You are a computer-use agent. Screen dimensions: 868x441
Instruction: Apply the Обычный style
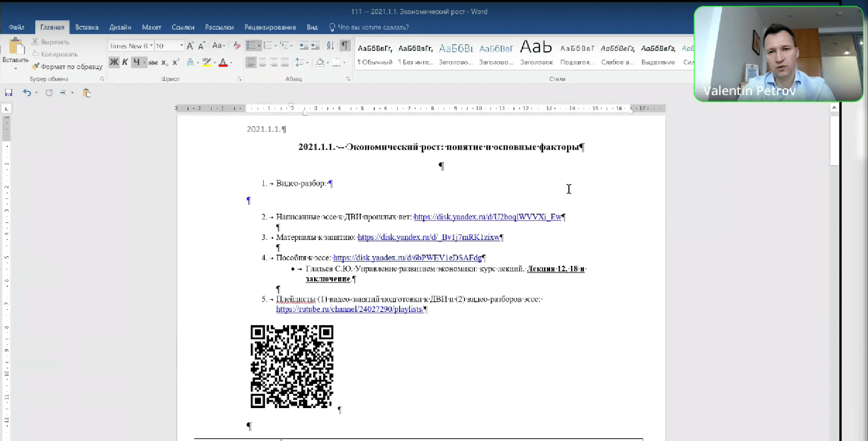click(x=375, y=54)
